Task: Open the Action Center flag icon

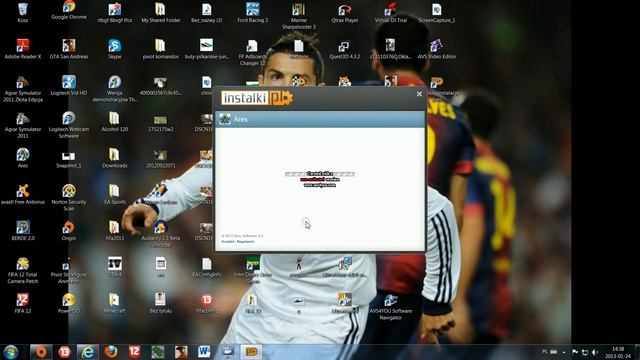Action: coord(575,352)
